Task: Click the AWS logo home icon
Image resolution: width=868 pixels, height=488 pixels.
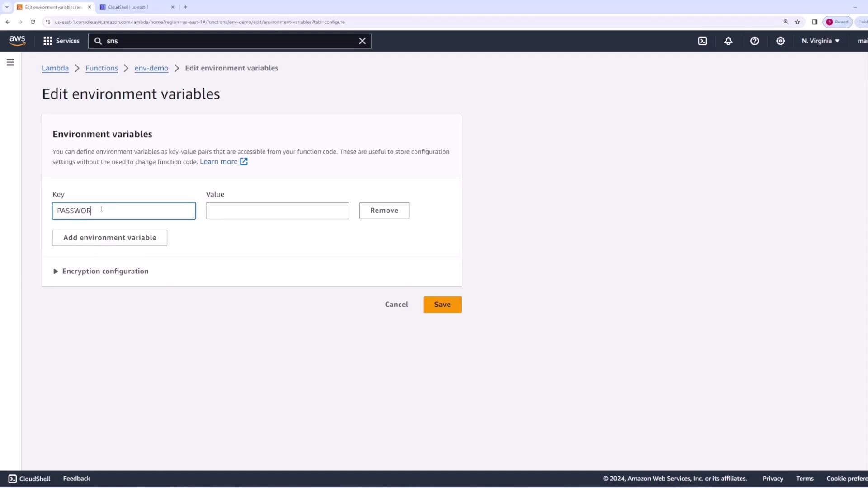Action: point(17,41)
